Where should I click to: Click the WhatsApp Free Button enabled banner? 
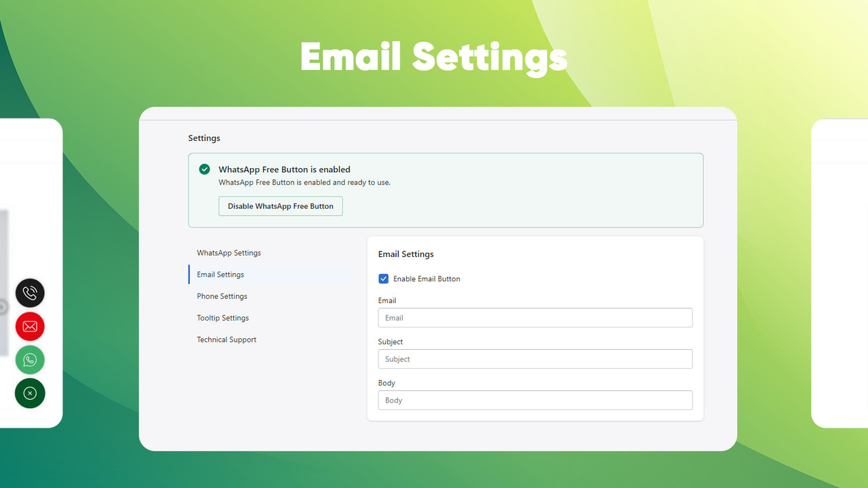click(446, 190)
